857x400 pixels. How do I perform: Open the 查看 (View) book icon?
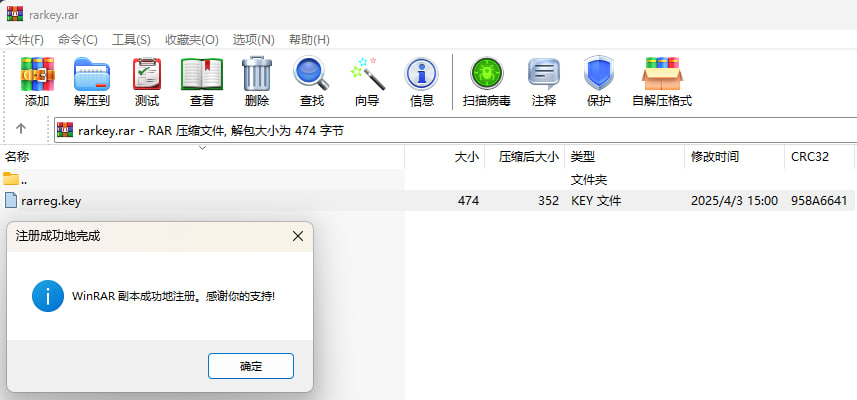[202, 75]
